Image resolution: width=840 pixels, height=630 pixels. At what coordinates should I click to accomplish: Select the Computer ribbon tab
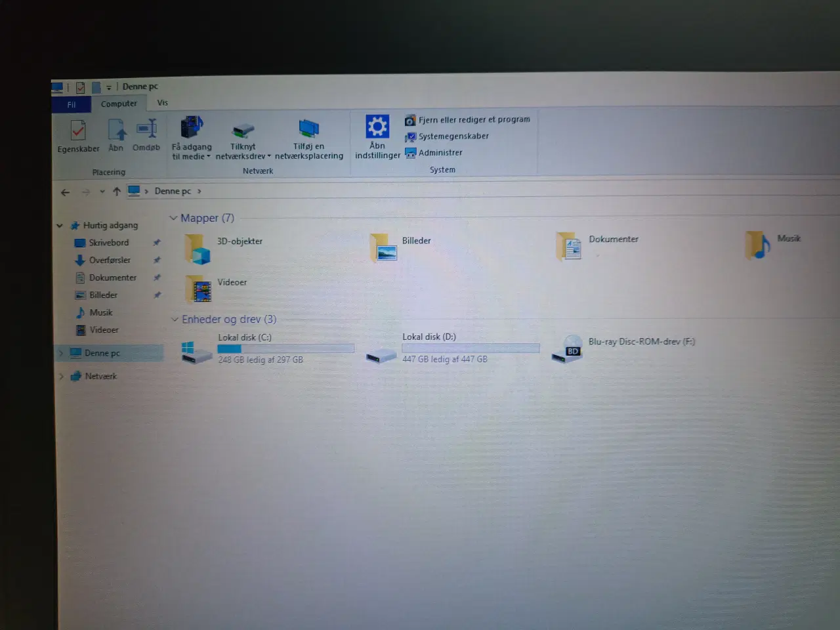click(x=119, y=104)
